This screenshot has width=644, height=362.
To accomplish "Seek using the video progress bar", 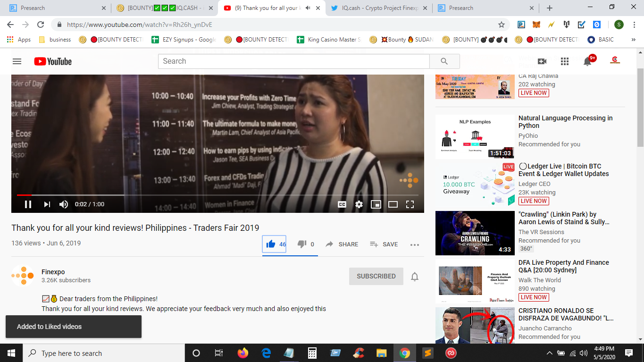I will (x=217, y=195).
